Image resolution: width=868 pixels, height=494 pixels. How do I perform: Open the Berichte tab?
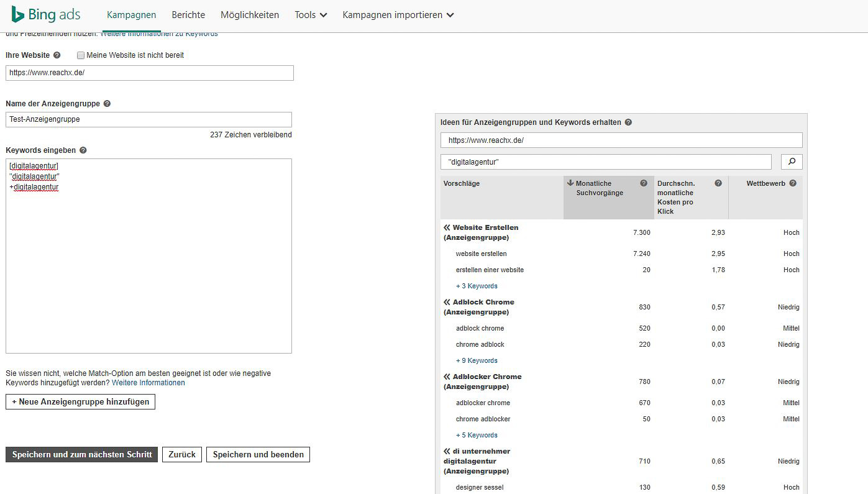point(188,15)
